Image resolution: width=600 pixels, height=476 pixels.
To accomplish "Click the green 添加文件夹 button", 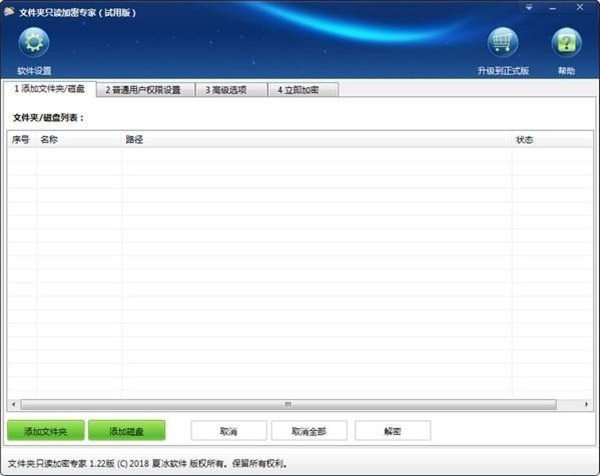I will (46, 431).
